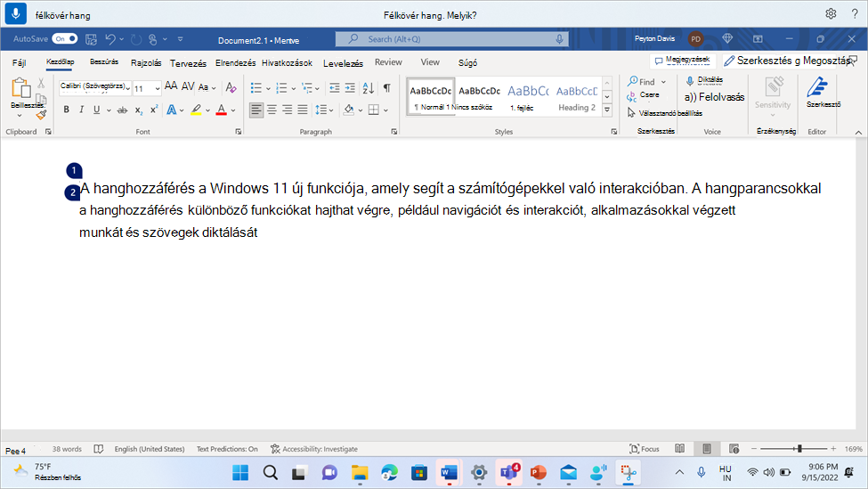868x489 pixels.
Task: Click the Format Painter brush icon
Action: tap(41, 115)
